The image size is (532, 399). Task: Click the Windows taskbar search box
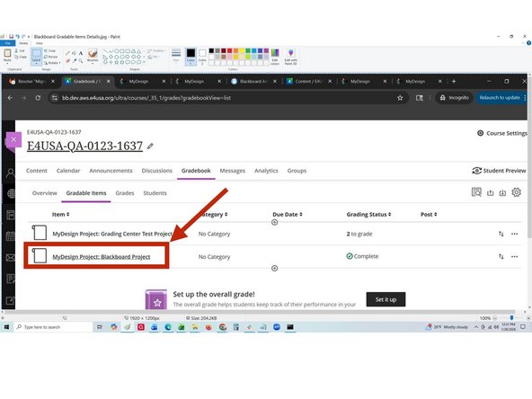tap(53, 327)
